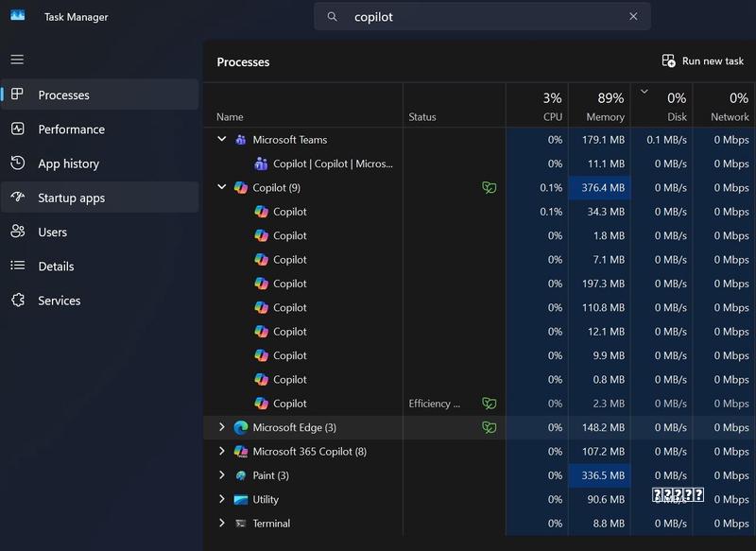
Task: Sort by the CPU column header
Action: pyautogui.click(x=537, y=106)
